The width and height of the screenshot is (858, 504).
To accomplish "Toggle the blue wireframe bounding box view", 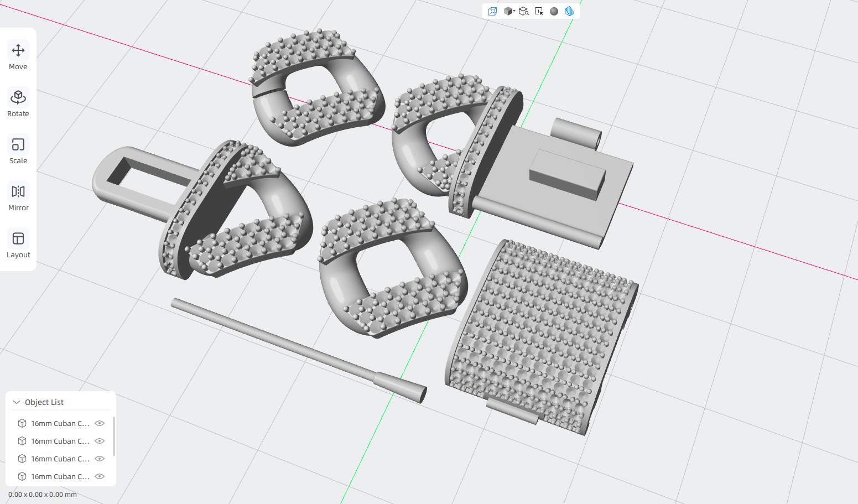I will click(492, 11).
